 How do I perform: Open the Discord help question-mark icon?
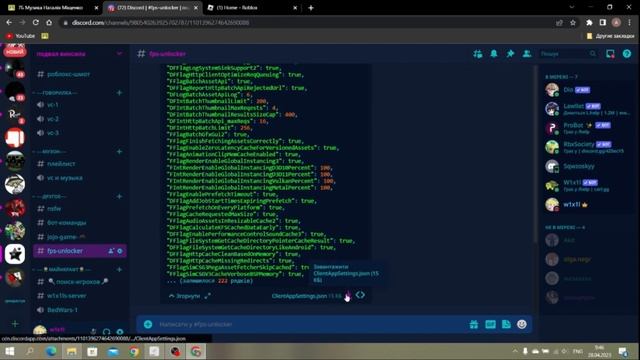627,54
